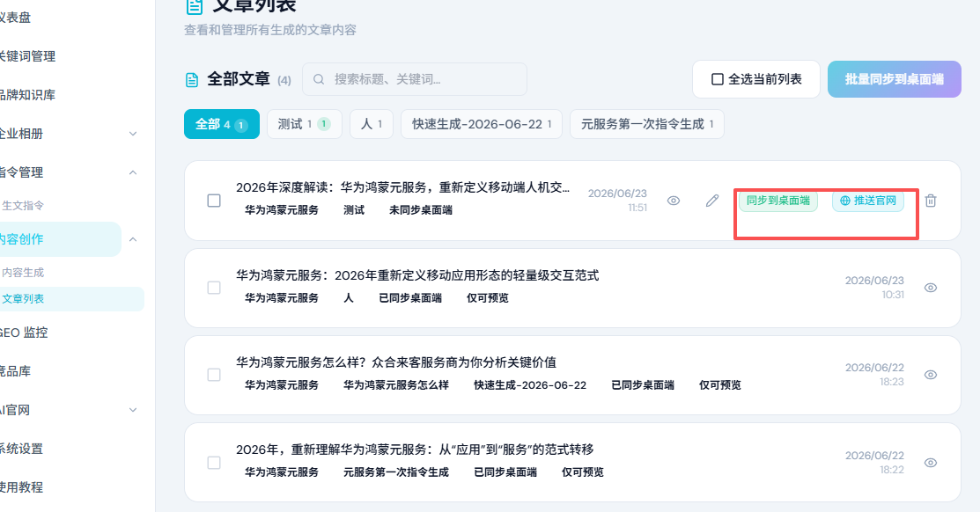The image size is (980, 512).
Task: Tick checkbox for 轻量级交互范式 article
Action: tap(214, 288)
